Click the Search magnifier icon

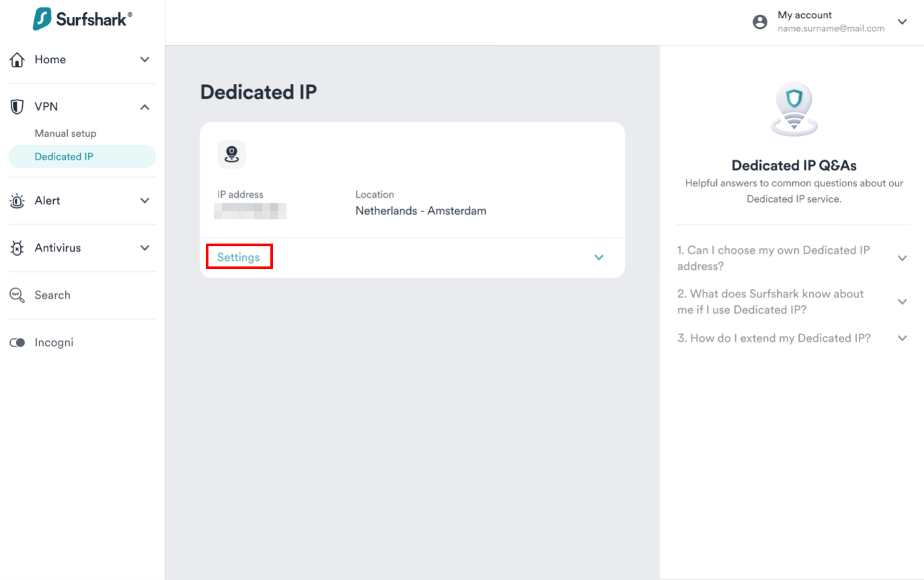point(17,295)
